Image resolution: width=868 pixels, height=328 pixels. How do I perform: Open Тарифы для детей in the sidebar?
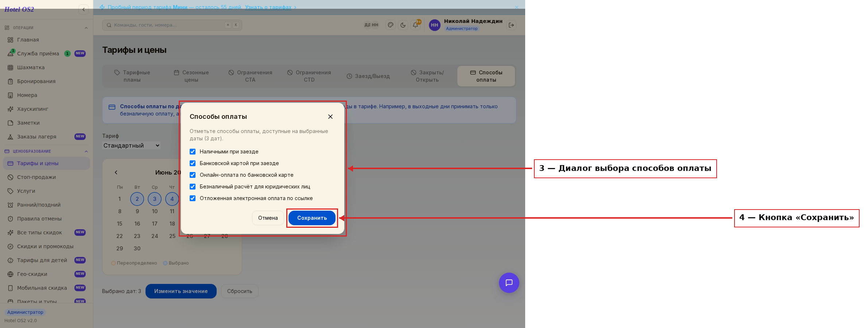click(46, 260)
